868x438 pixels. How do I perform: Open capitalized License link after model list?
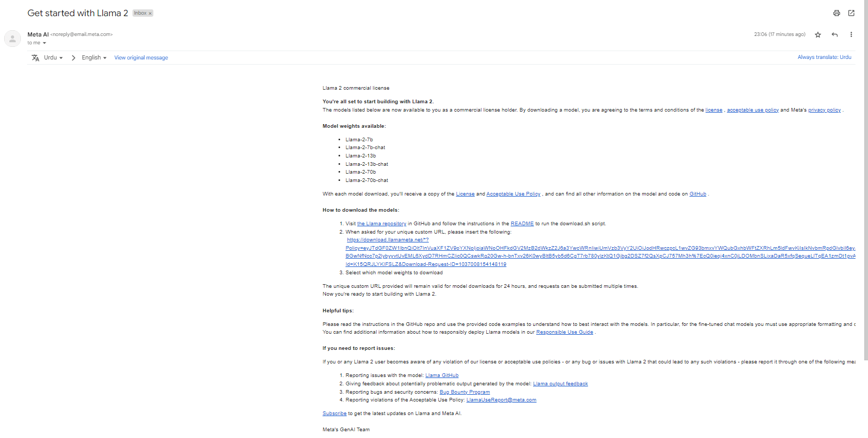point(465,194)
